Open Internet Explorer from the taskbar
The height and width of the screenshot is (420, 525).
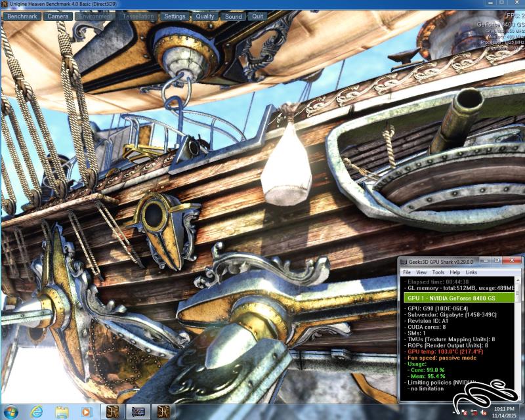pos(37,411)
